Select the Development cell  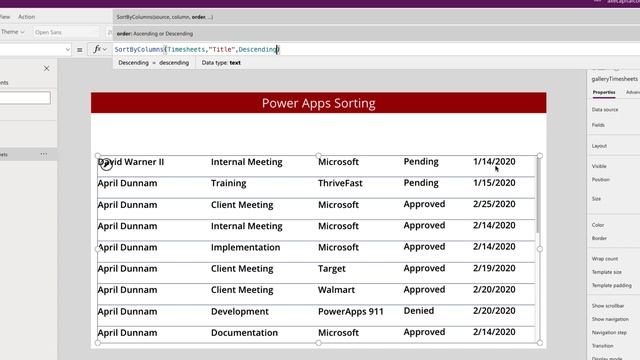[240, 312]
